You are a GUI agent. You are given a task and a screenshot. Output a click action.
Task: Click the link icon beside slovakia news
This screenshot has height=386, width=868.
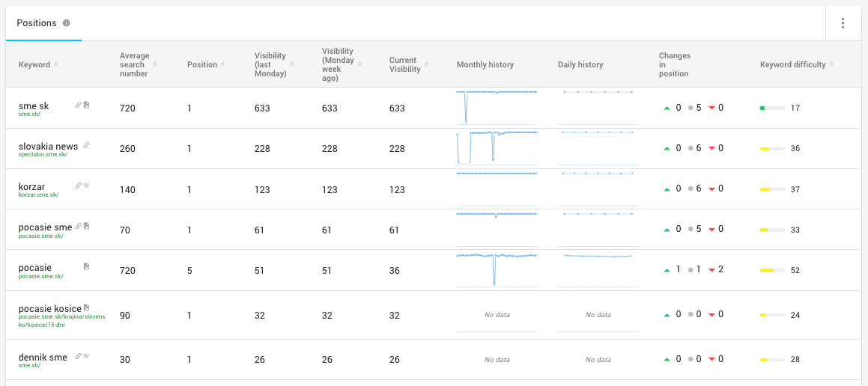(x=86, y=145)
